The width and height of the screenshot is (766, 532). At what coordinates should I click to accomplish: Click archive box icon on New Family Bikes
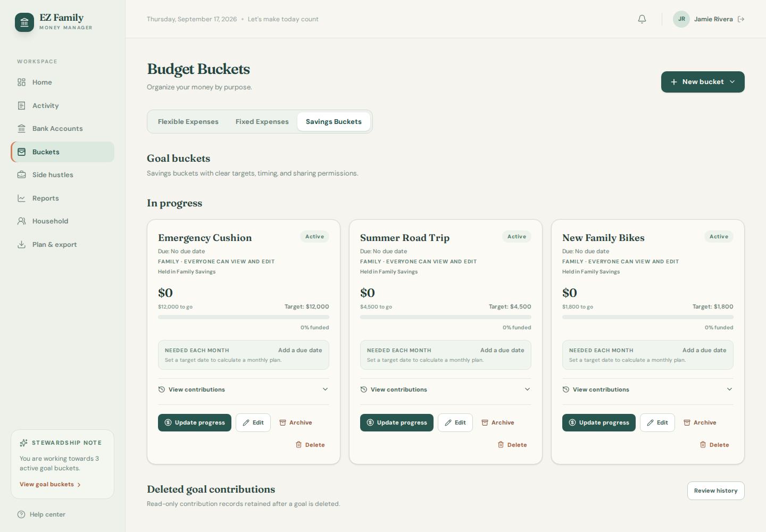[x=687, y=422]
